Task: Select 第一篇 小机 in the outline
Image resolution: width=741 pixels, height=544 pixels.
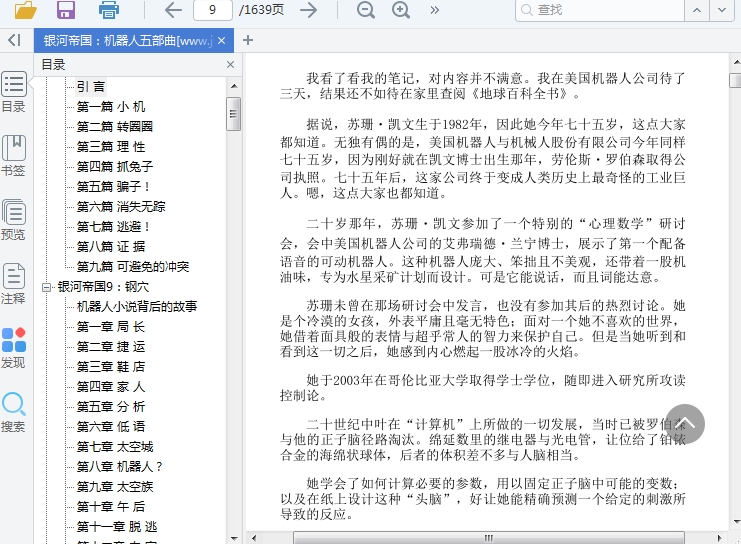Action: point(111,107)
